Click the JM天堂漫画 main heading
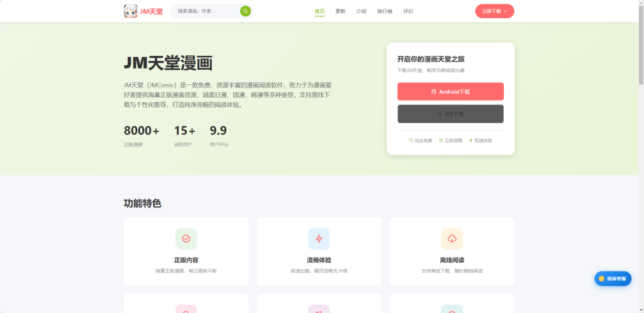Screen dimensions: 644x313 pyautogui.click(x=168, y=63)
